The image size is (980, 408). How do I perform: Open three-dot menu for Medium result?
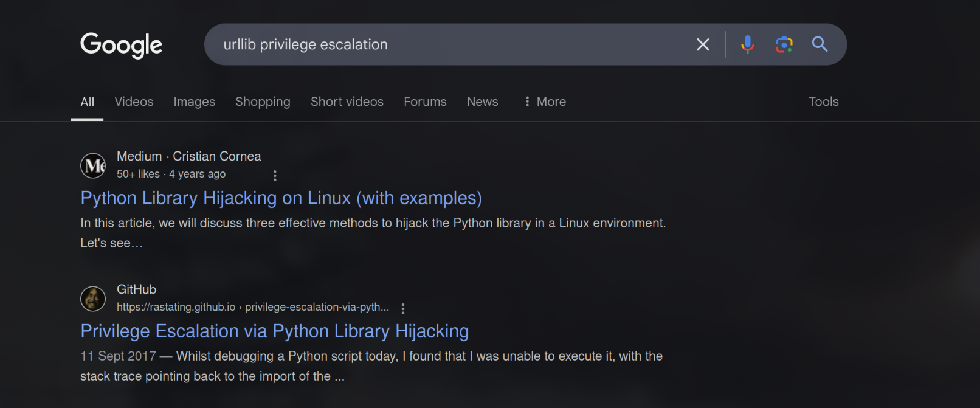(x=275, y=176)
